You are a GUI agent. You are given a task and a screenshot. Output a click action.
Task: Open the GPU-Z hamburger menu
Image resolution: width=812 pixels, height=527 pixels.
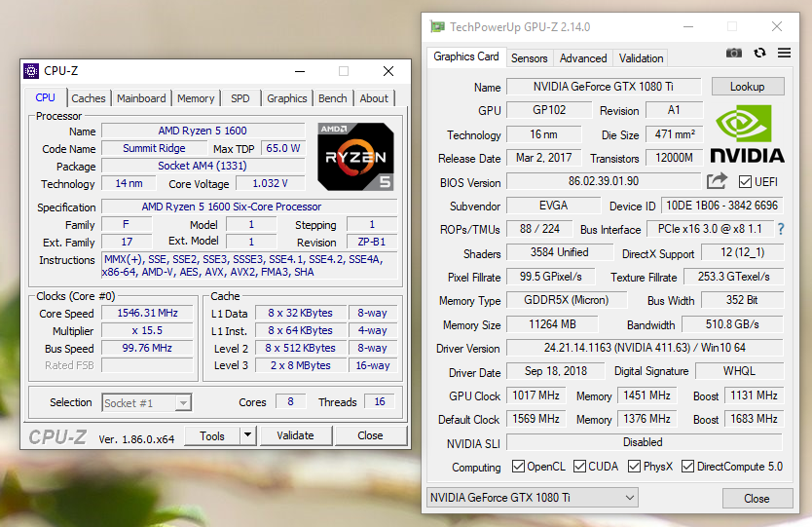[x=784, y=53]
